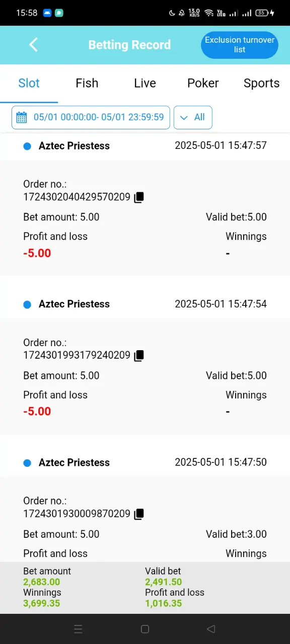The width and height of the screenshot is (290, 644).
Task: Tap the back arrow in header
Action: coord(33,45)
